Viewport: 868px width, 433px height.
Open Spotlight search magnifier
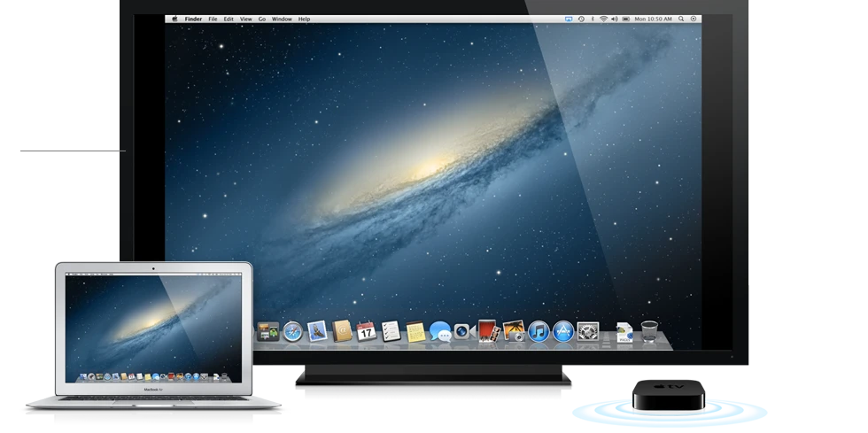click(x=681, y=19)
